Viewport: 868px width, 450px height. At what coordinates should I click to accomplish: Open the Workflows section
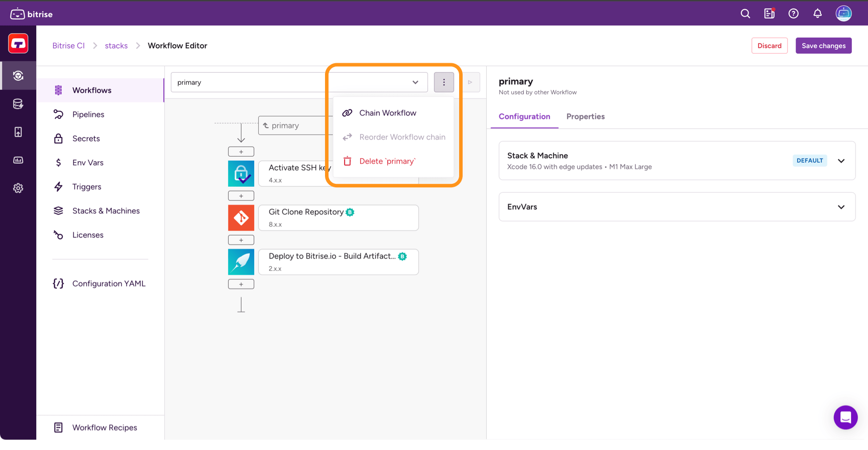pyautogui.click(x=100, y=90)
